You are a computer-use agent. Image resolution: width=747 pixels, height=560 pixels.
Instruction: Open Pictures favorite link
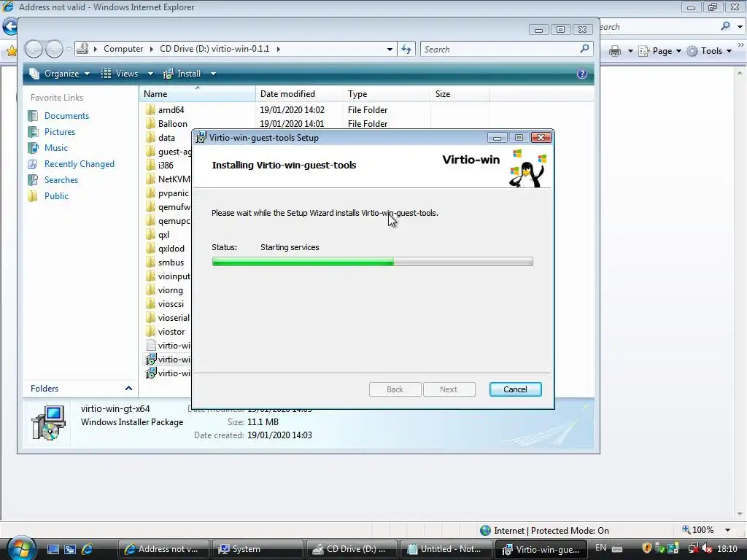click(x=60, y=132)
